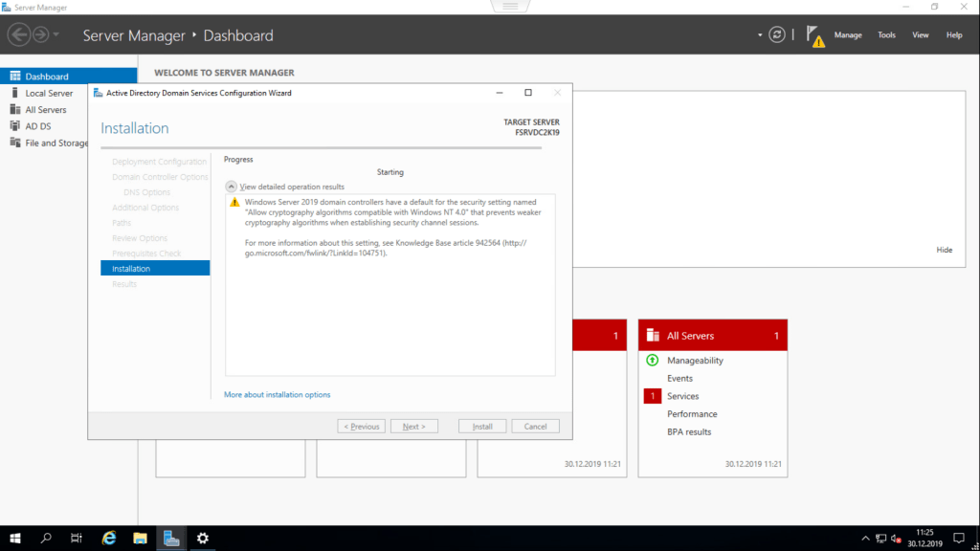Click the Cancel button in the wizard
Image resolution: width=980 pixels, height=551 pixels.
coord(535,426)
